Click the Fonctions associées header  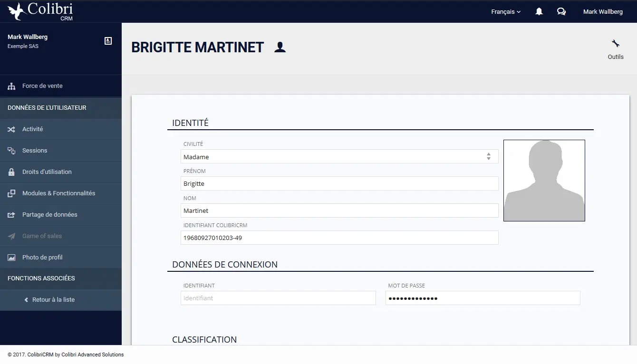pos(41,278)
